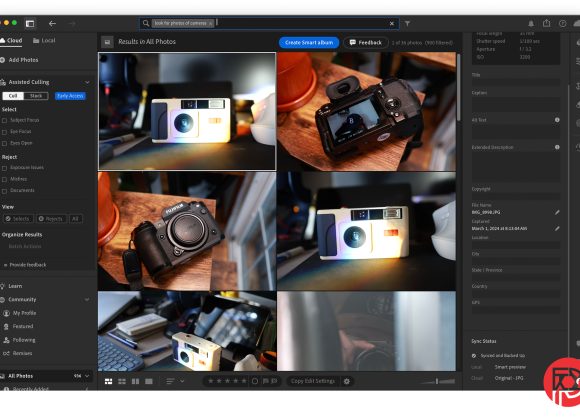Select the Stack mode tab

(x=36, y=96)
